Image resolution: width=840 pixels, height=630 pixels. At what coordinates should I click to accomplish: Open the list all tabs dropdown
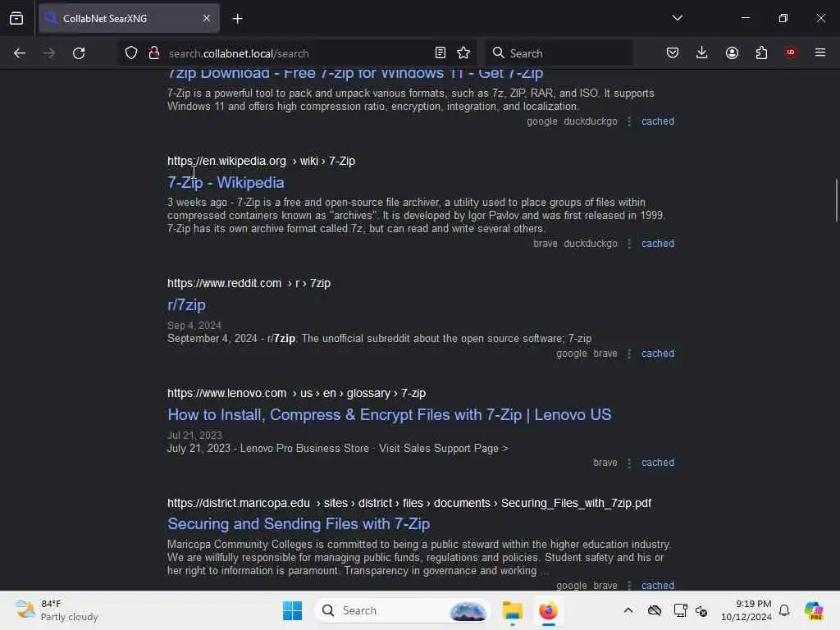pyautogui.click(x=677, y=18)
